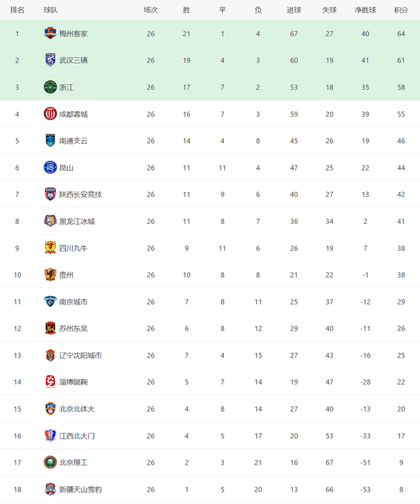Open the 贵州 team name link
Image resolution: width=420 pixels, height=504 pixels.
point(66,275)
